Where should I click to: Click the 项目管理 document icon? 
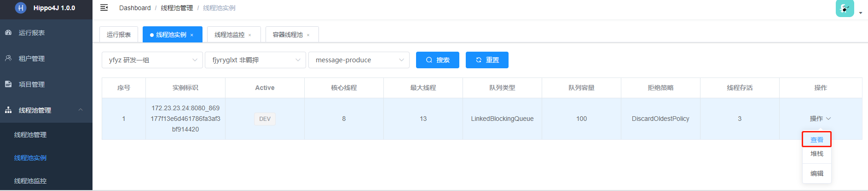click(x=8, y=84)
